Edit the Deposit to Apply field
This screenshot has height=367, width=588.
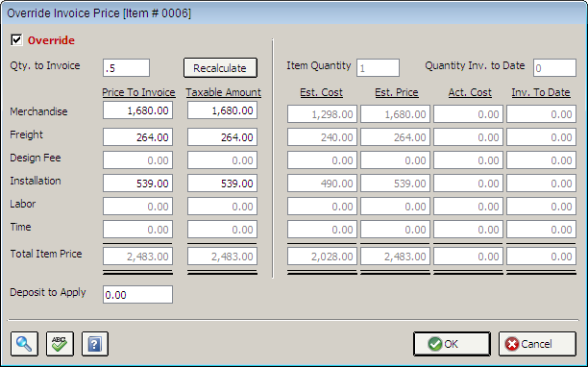(x=137, y=294)
